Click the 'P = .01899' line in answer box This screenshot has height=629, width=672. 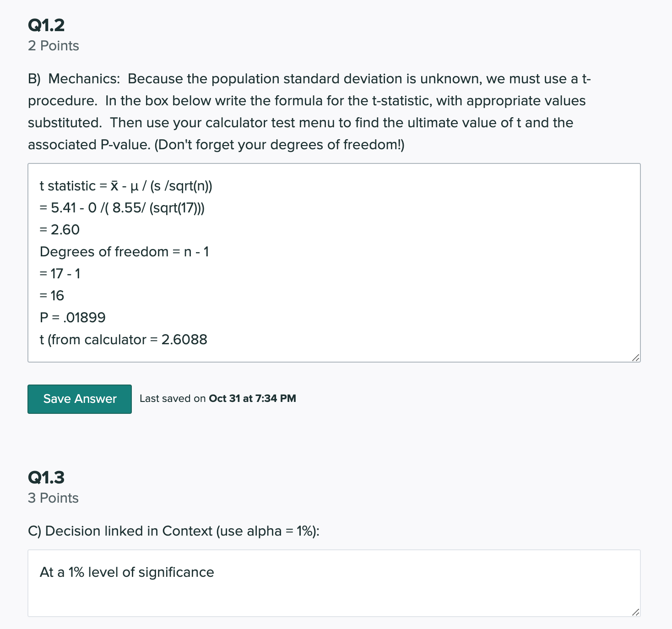click(x=72, y=317)
